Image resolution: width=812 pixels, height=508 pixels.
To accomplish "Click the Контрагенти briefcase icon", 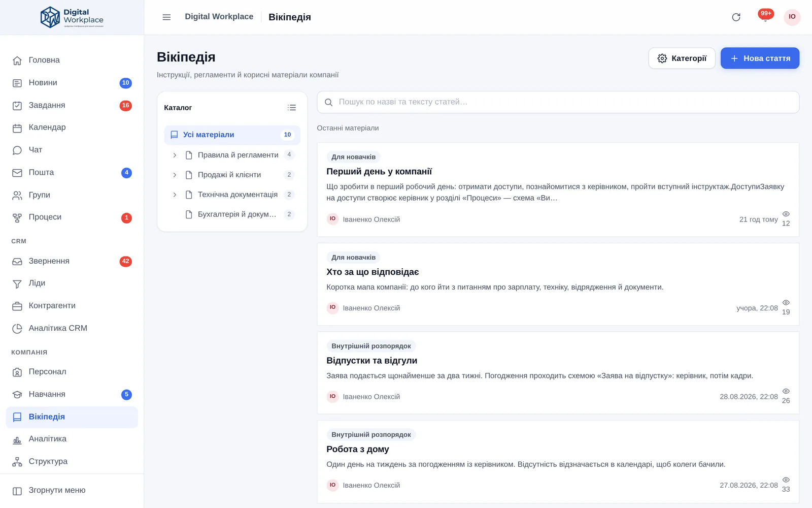I will [x=17, y=306].
